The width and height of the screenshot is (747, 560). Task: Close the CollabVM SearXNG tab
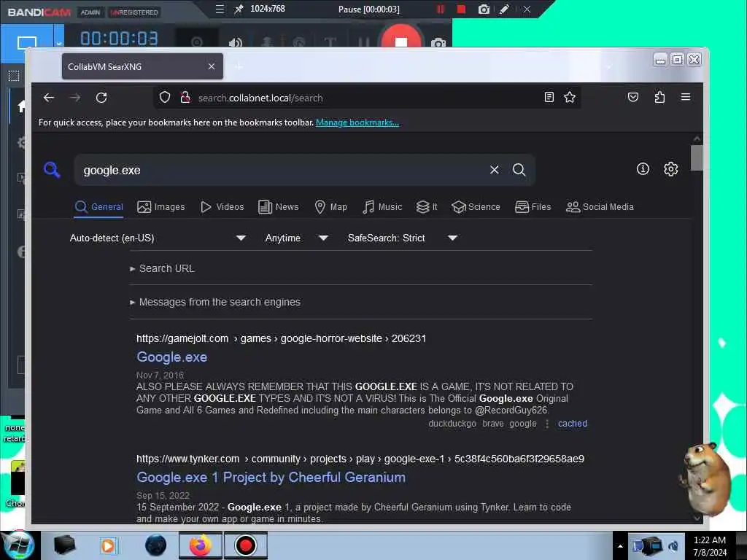click(x=212, y=66)
